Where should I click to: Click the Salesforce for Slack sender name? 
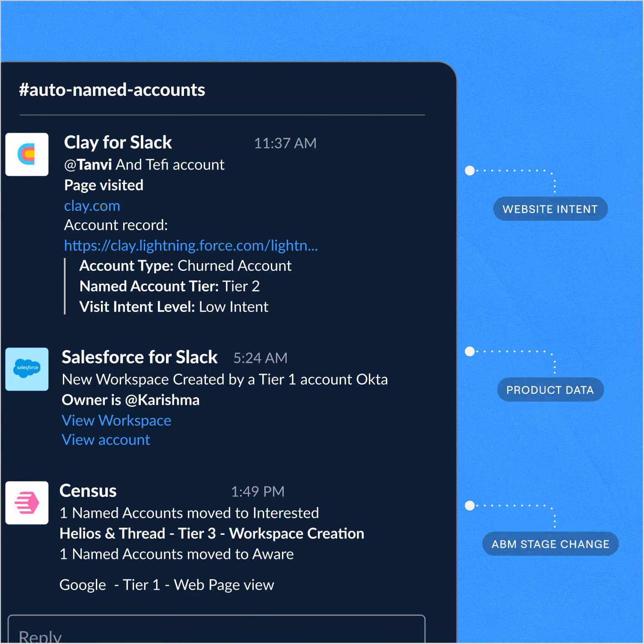[x=140, y=357]
